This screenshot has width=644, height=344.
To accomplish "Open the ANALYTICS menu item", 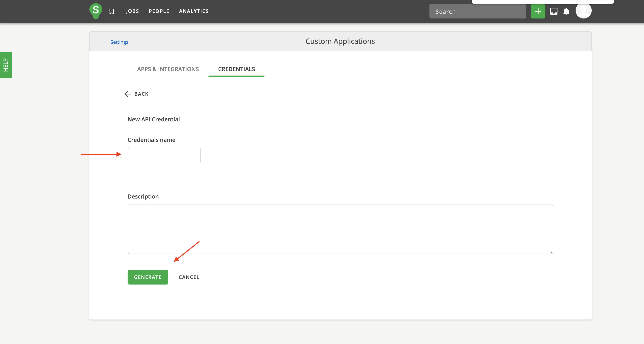I will [x=194, y=11].
